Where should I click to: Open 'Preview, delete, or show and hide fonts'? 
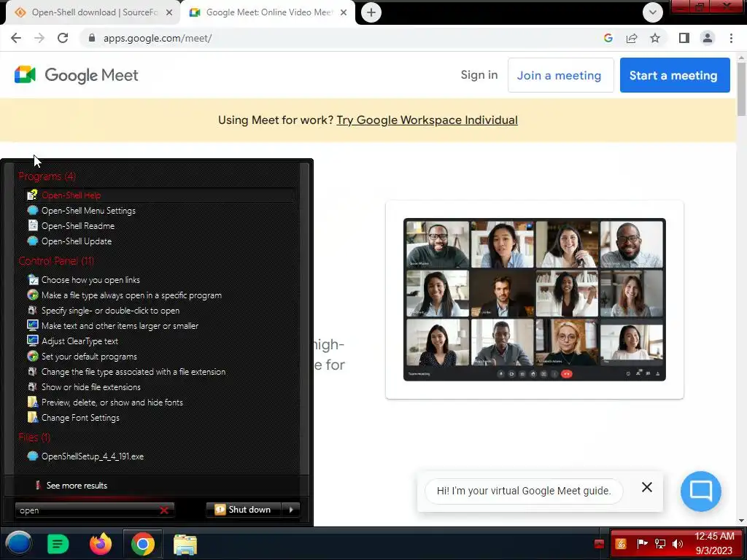(112, 402)
